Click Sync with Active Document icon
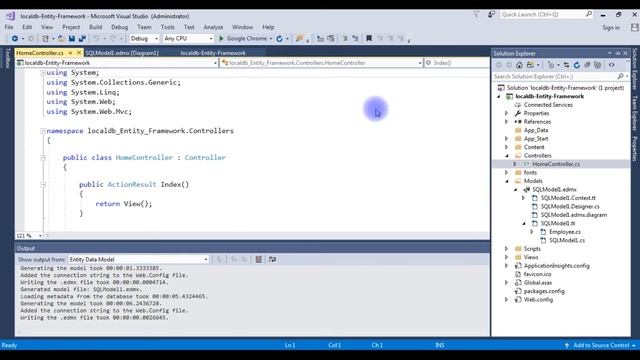The height and width of the screenshot is (360, 640). (x=566, y=65)
